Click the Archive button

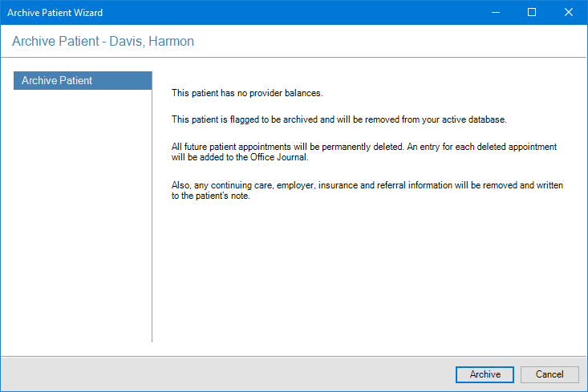click(x=485, y=374)
